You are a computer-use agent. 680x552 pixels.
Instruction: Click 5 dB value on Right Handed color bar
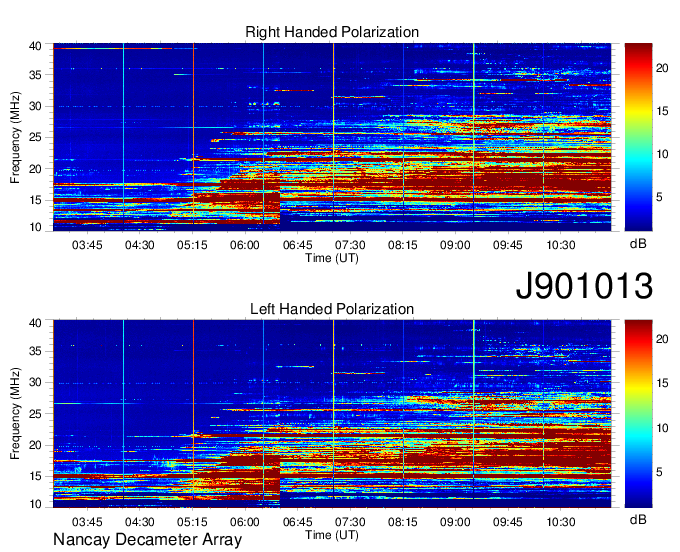(x=659, y=197)
